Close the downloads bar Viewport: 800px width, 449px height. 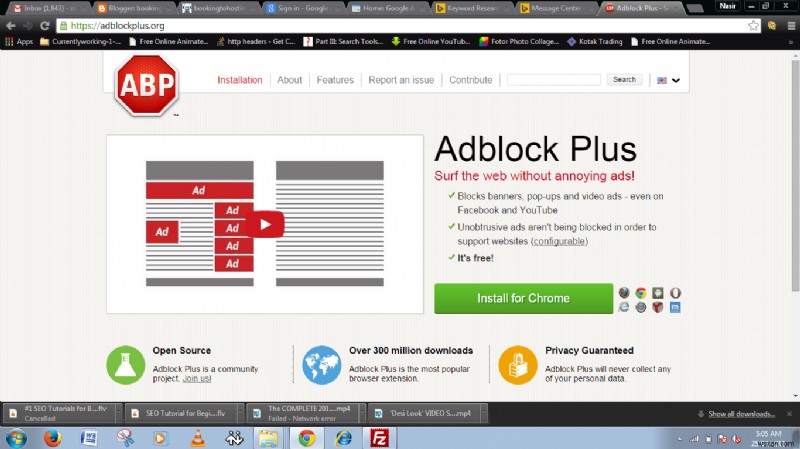pyautogui.click(x=790, y=414)
